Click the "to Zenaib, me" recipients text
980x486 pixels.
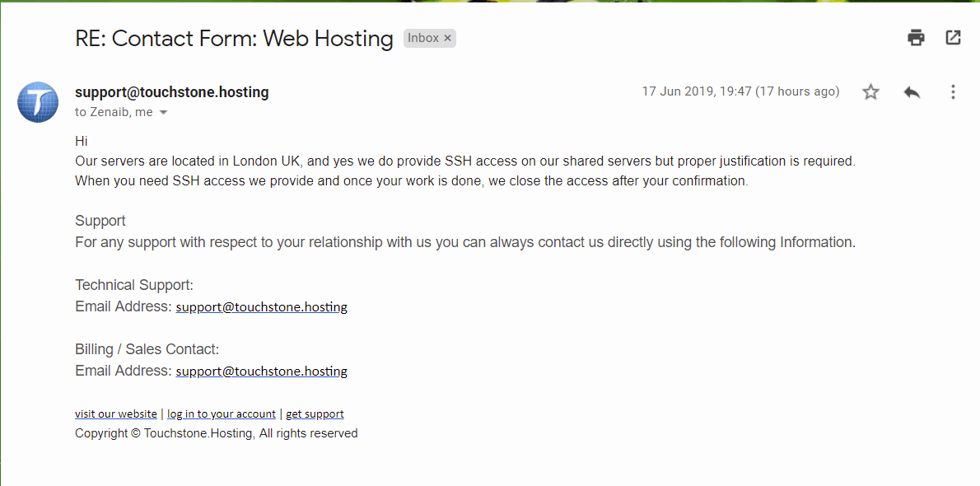click(114, 112)
